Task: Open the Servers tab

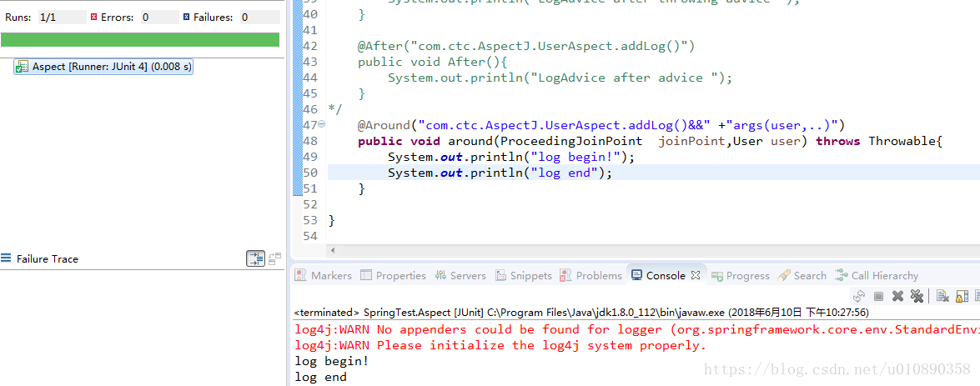Action: pyautogui.click(x=460, y=275)
